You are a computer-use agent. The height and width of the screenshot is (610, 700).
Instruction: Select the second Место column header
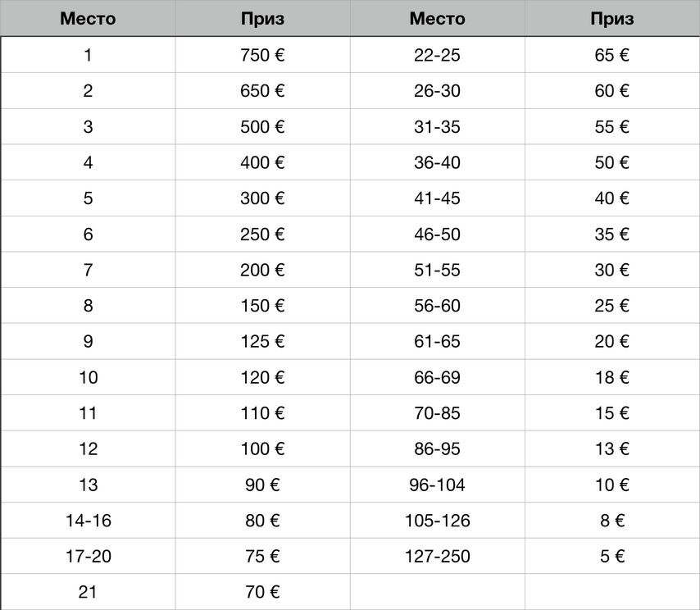[x=438, y=18]
